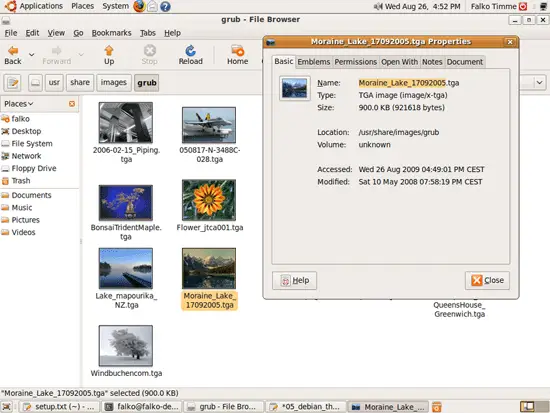
Task: Launch Firefox from the top panel
Action: (139, 6)
